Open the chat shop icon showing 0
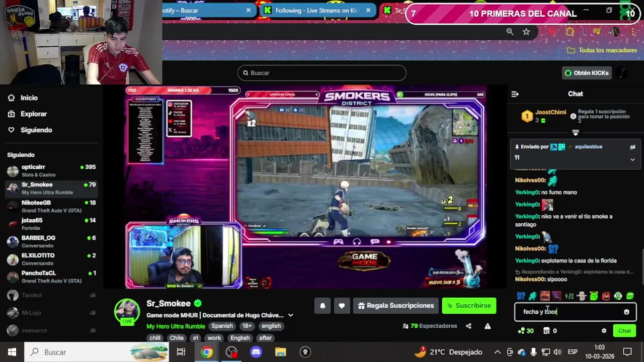Viewport: 644px width, 362px height. click(550, 331)
